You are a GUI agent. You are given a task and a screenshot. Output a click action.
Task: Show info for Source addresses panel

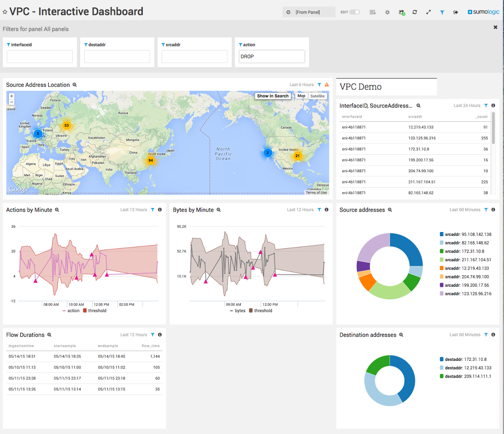pyautogui.click(x=493, y=210)
